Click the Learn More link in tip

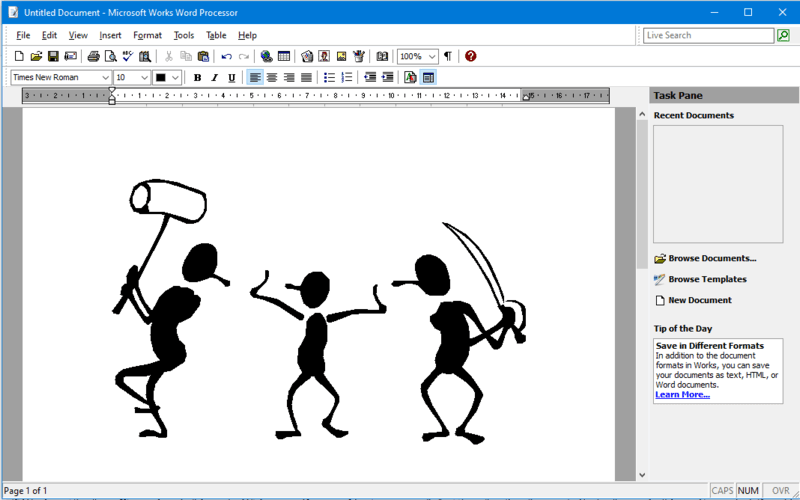tap(682, 394)
